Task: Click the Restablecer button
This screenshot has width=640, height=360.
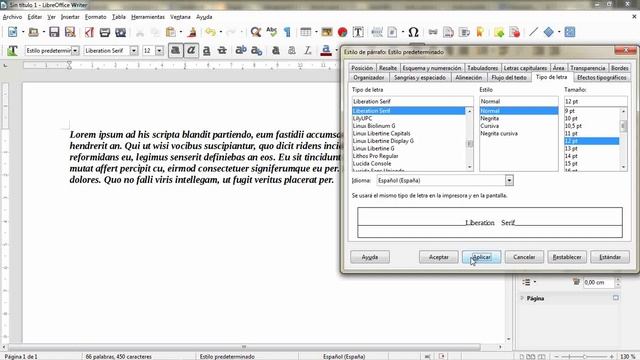Action: (567, 257)
